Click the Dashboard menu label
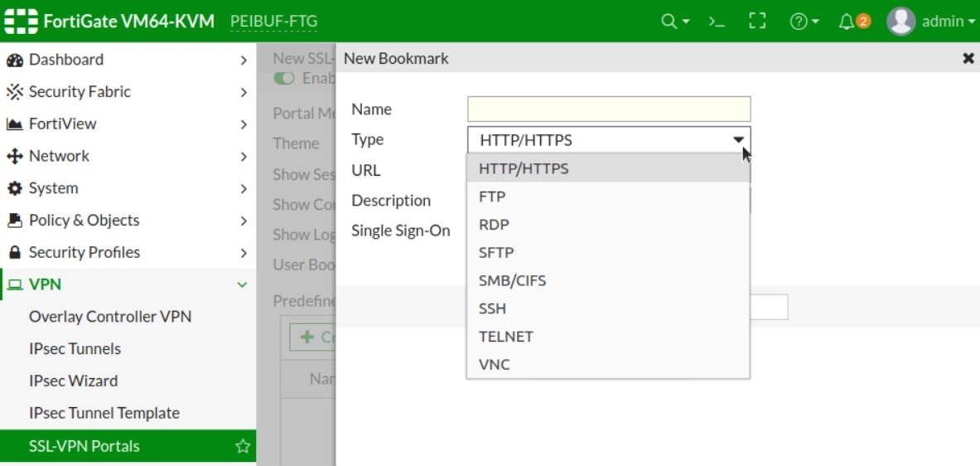The image size is (980, 466). pyautogui.click(x=66, y=60)
